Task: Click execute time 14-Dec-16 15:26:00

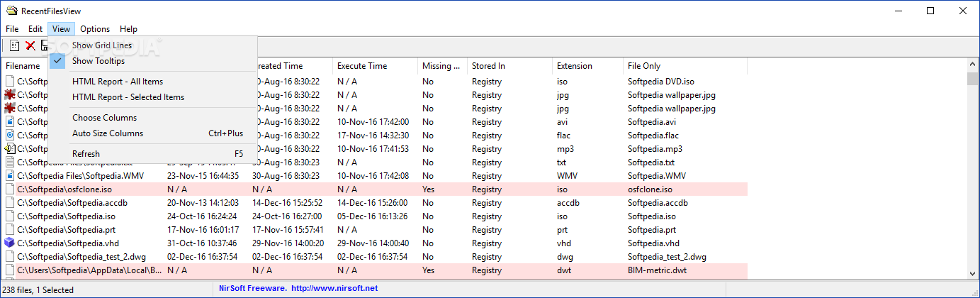Action: click(x=373, y=203)
